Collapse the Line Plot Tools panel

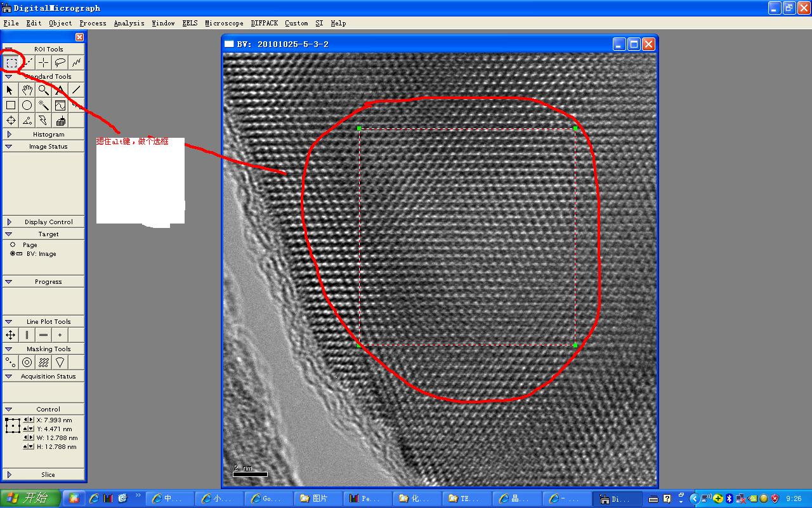9,322
